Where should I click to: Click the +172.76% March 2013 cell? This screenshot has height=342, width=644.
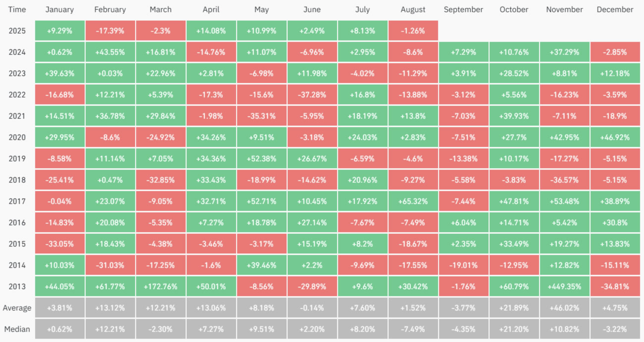tap(160, 286)
